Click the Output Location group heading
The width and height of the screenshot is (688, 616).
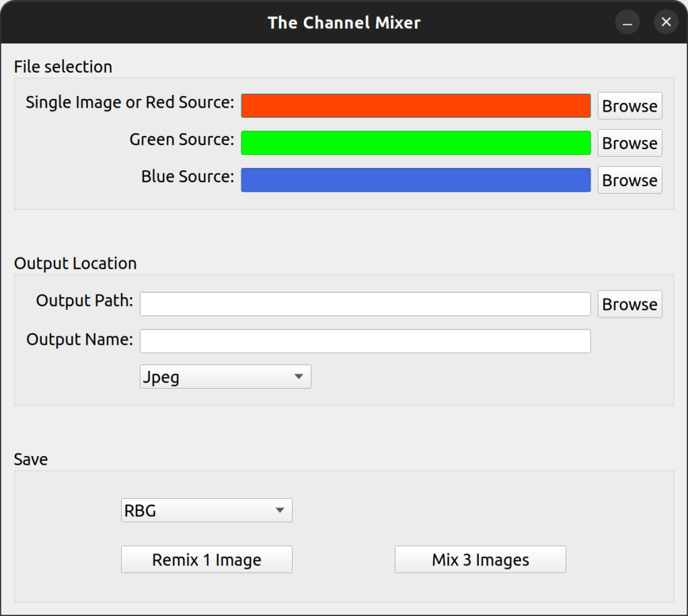click(75, 263)
